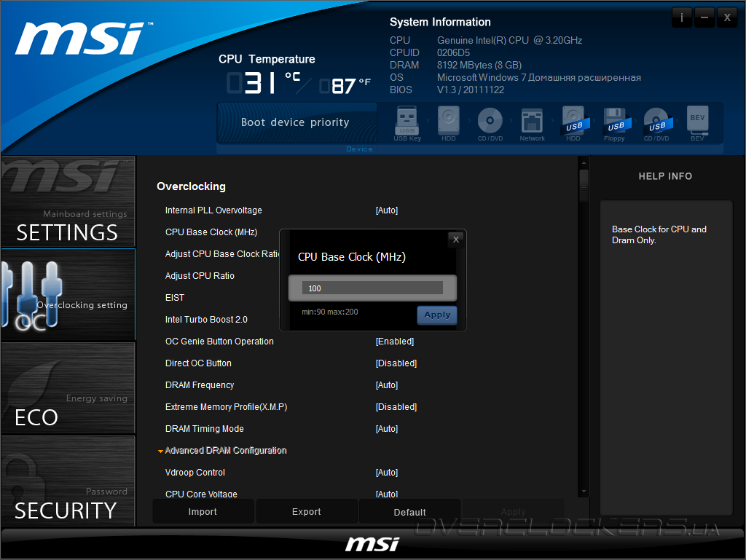Image resolution: width=746 pixels, height=560 pixels.
Task: Change OC Genie Button Operation Enabled value
Action: point(395,342)
